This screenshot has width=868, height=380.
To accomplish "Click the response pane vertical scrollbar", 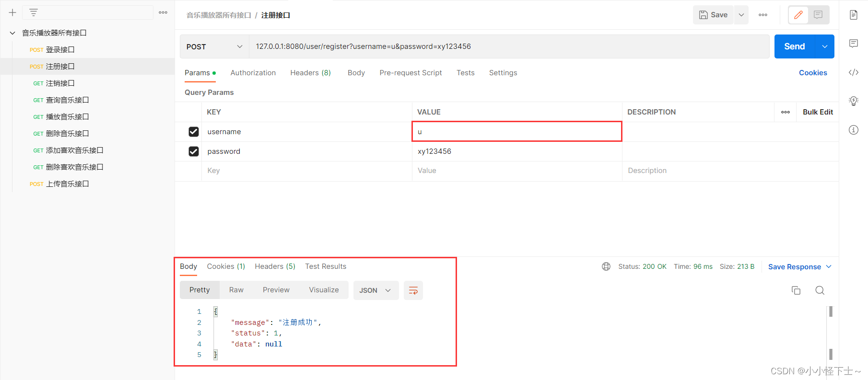I will 831,333.
